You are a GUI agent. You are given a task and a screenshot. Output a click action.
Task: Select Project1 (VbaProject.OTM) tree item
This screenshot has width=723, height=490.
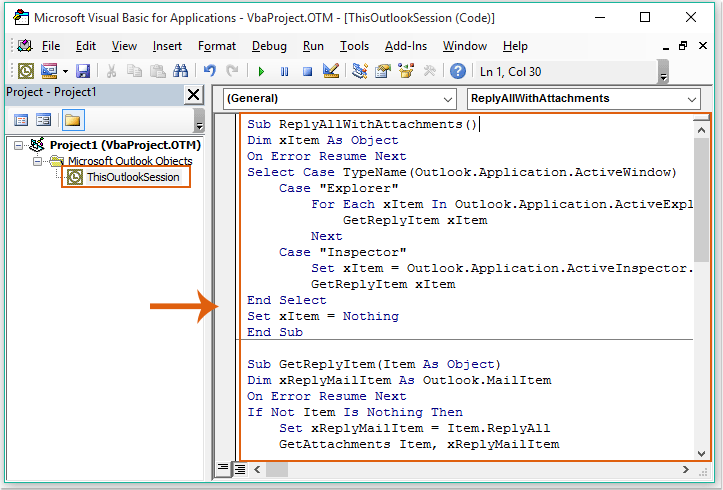point(125,145)
